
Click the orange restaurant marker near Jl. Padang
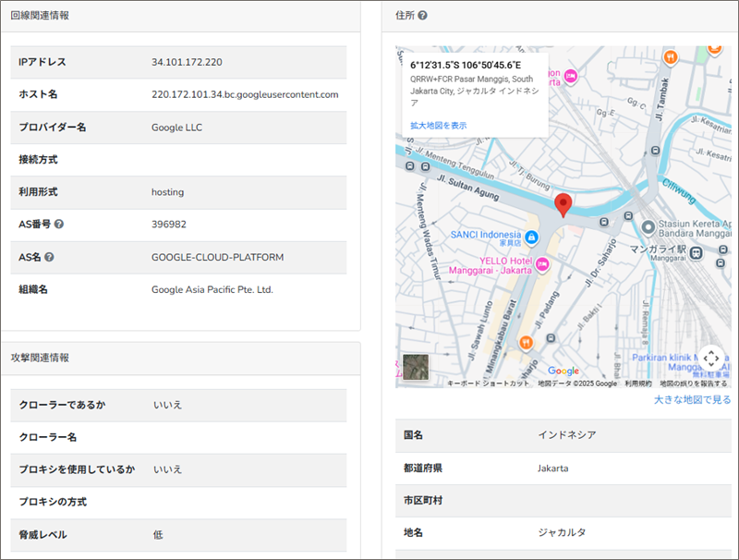(526, 342)
